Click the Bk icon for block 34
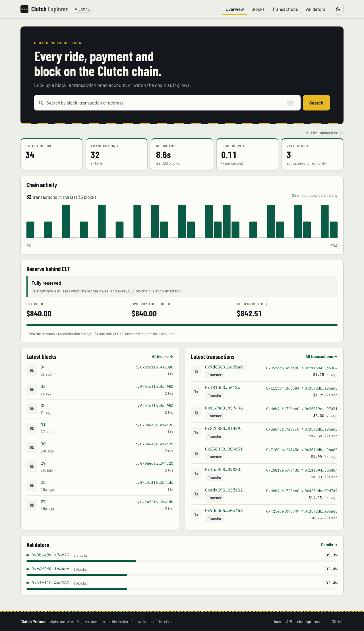 click(x=32, y=370)
